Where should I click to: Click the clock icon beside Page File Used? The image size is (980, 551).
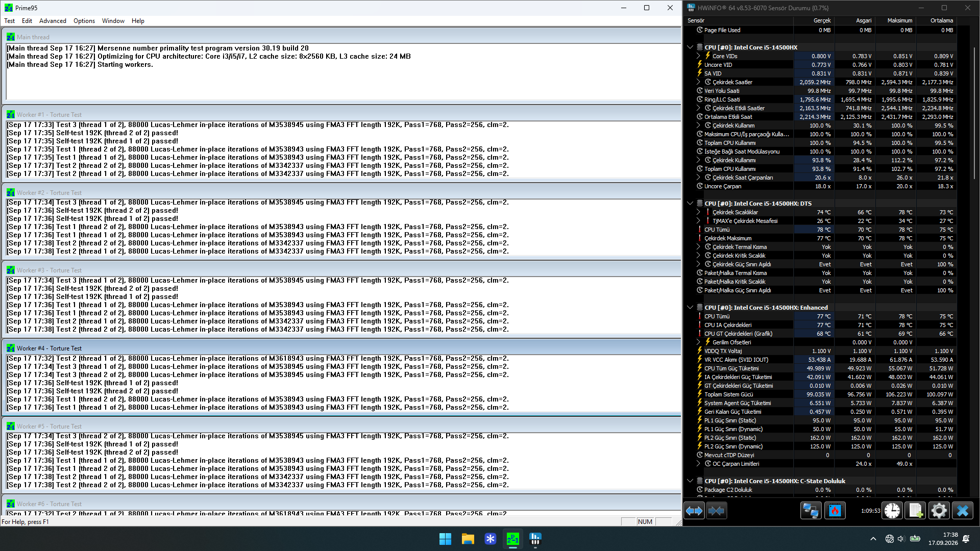tap(700, 30)
